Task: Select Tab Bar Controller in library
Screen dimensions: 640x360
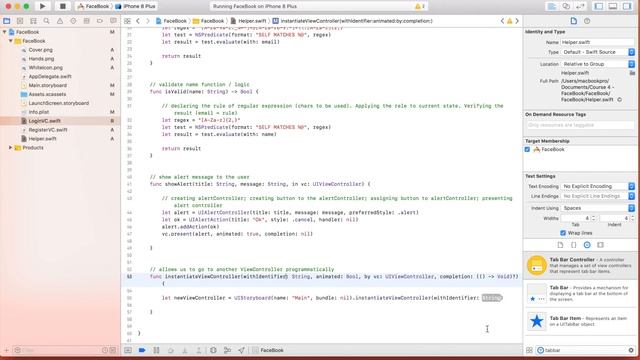Action: [x=580, y=266]
